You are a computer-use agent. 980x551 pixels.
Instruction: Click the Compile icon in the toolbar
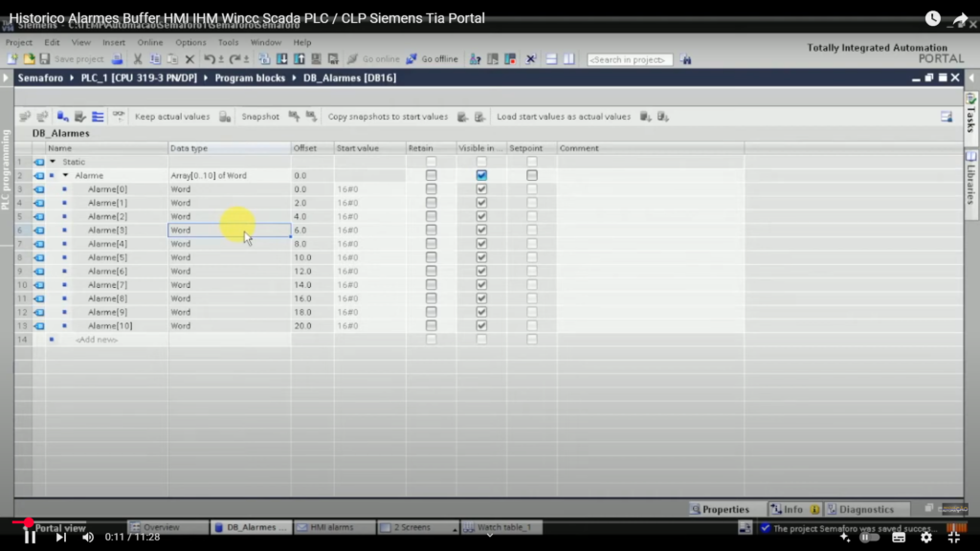[x=264, y=59]
